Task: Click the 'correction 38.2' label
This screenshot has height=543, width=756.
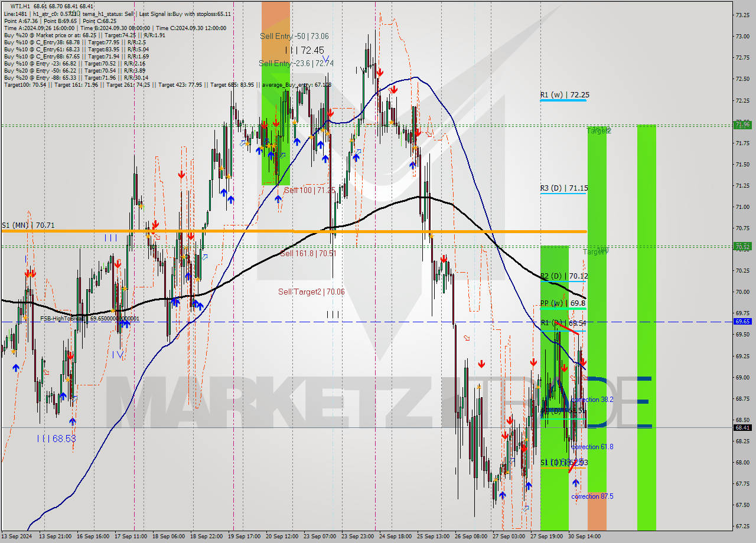Action: (x=592, y=400)
